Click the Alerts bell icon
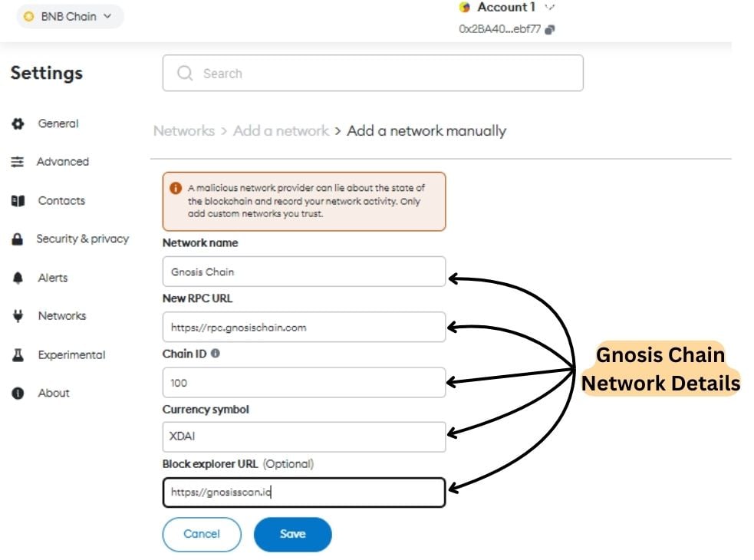Screen dimensions: 754x560 [x=18, y=278]
